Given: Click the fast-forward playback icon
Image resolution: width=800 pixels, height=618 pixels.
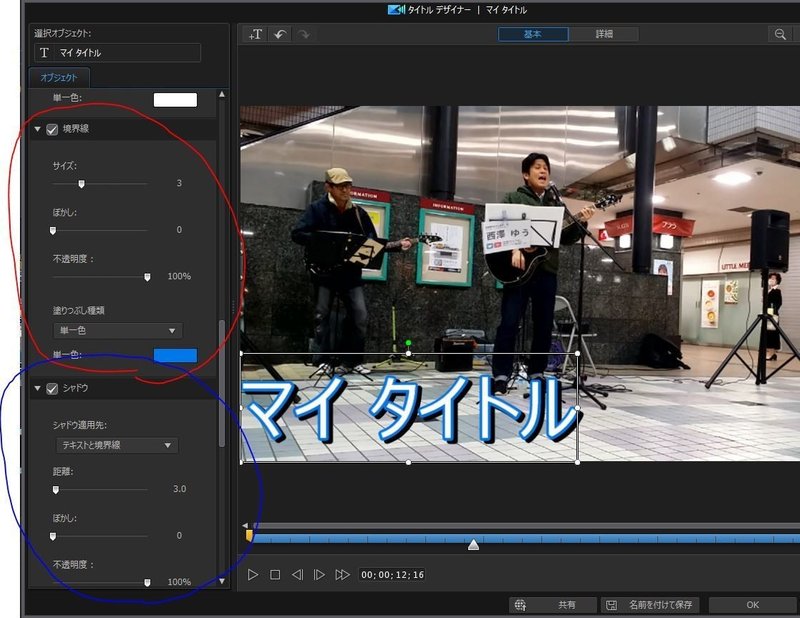Looking at the screenshot, I should 340,575.
